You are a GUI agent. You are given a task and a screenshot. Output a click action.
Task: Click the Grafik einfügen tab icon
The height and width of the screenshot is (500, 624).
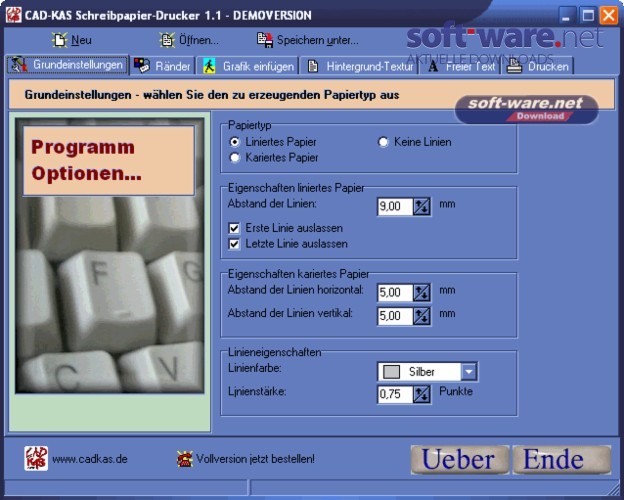point(209,66)
